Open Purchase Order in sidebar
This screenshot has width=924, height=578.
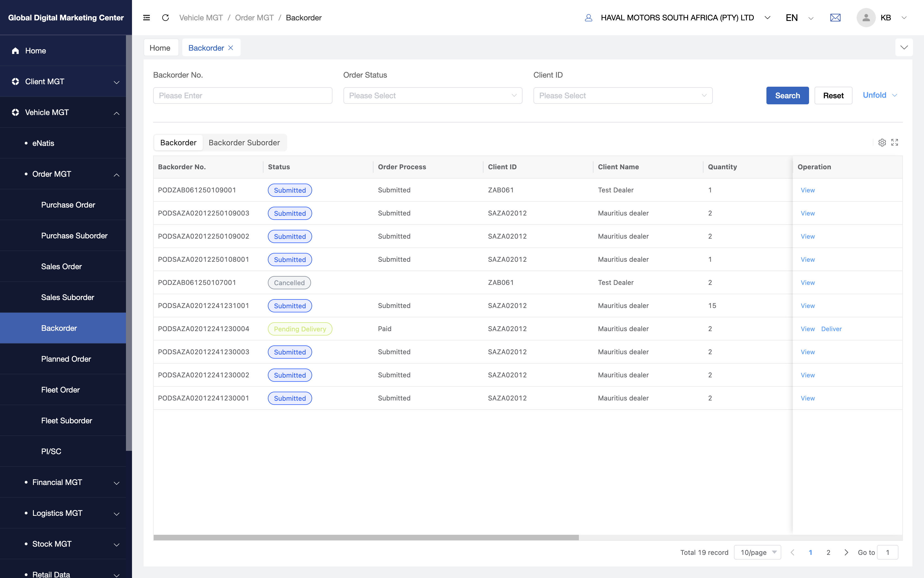point(68,205)
